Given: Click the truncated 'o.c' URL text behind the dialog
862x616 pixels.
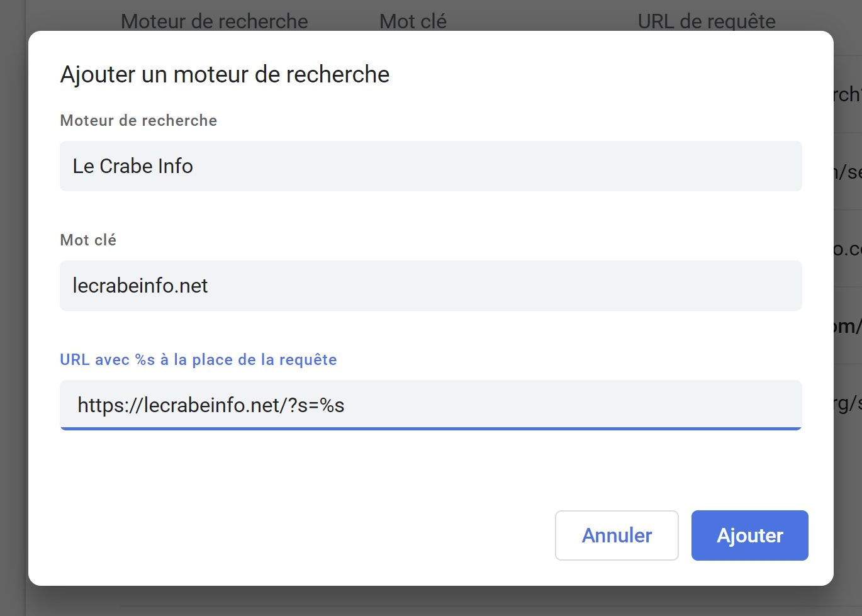Looking at the screenshot, I should pyautogui.click(x=848, y=249).
